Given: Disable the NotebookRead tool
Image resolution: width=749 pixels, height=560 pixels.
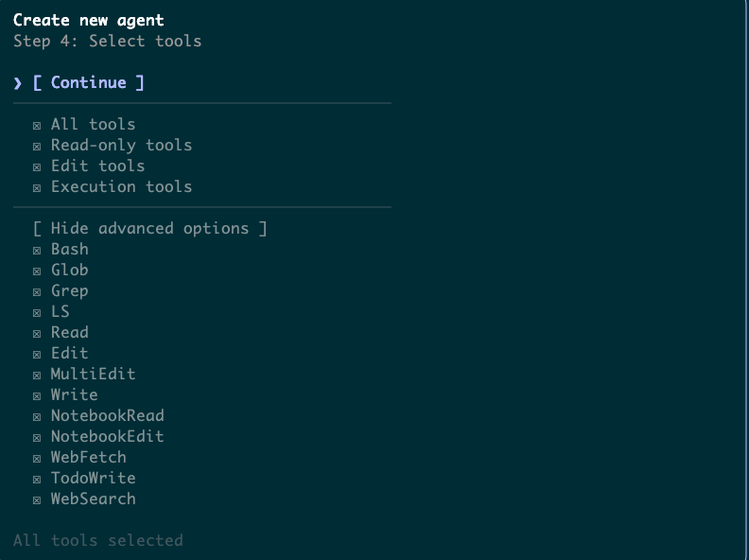Looking at the screenshot, I should click(x=37, y=416).
